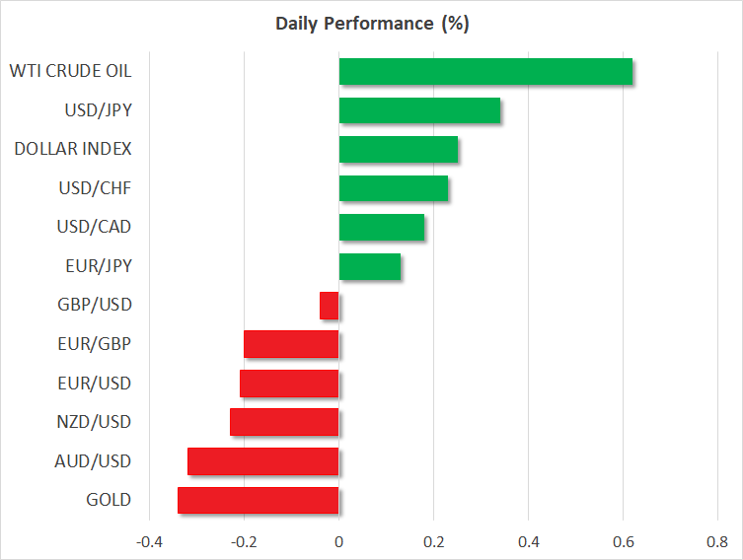The width and height of the screenshot is (743, 560).
Task: Select the red EUR/USD bar
Action: coord(289,384)
